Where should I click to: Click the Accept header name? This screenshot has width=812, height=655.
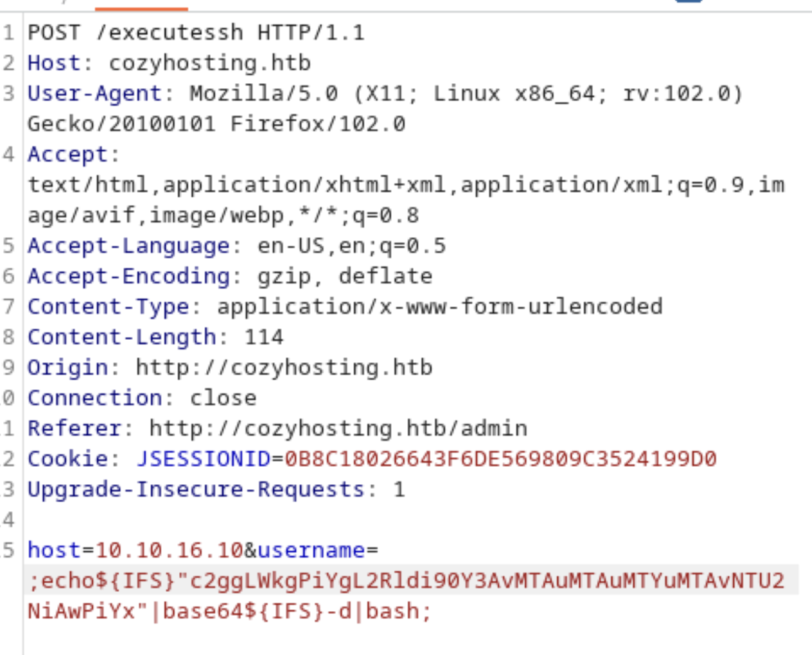pyautogui.click(x=68, y=155)
